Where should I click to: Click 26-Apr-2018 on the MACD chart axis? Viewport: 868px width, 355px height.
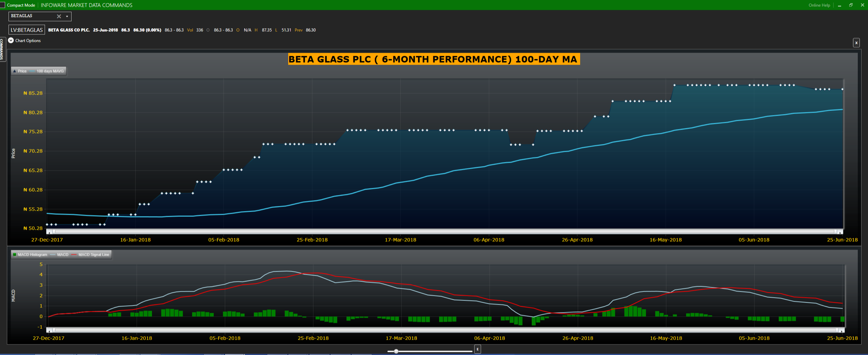click(x=578, y=338)
